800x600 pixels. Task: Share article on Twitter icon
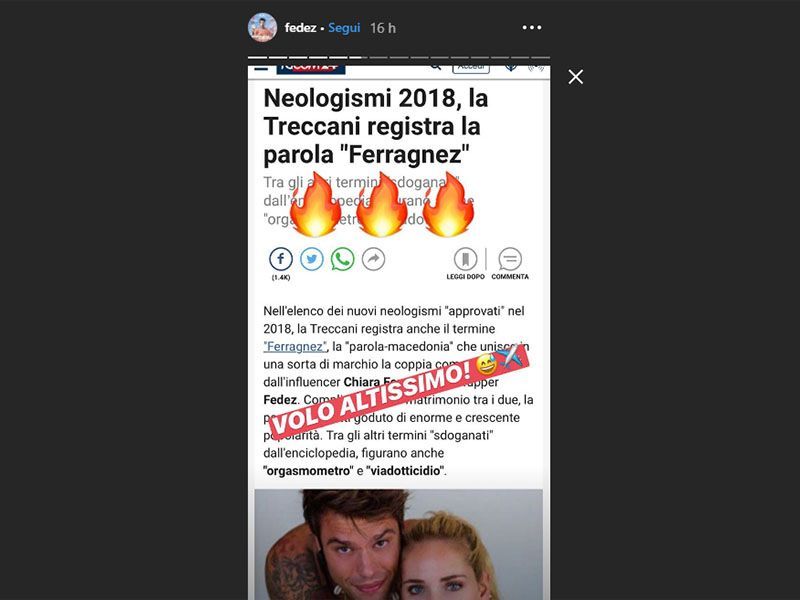(312, 259)
